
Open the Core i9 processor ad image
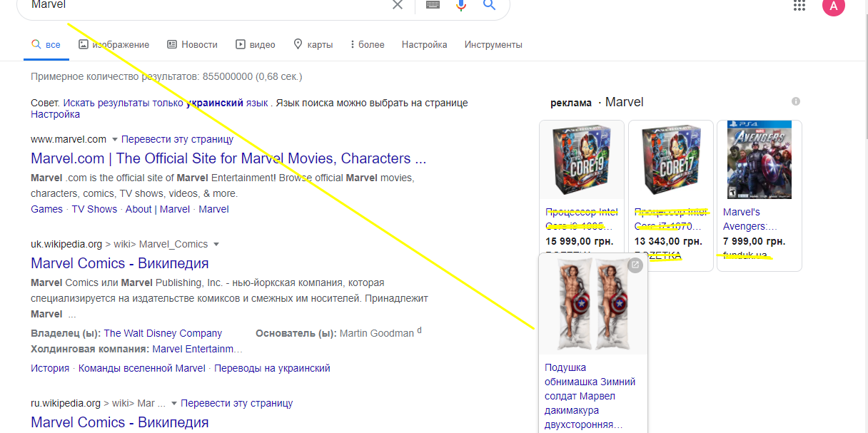tap(582, 160)
